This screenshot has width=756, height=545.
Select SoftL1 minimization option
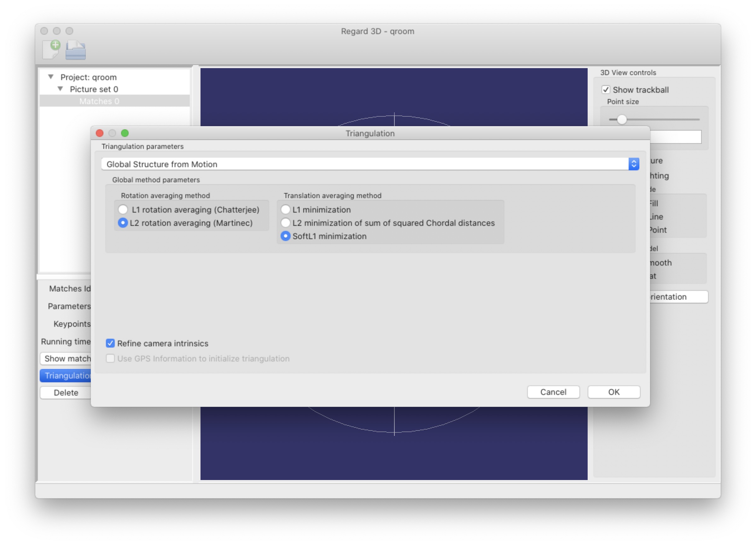[x=285, y=236]
